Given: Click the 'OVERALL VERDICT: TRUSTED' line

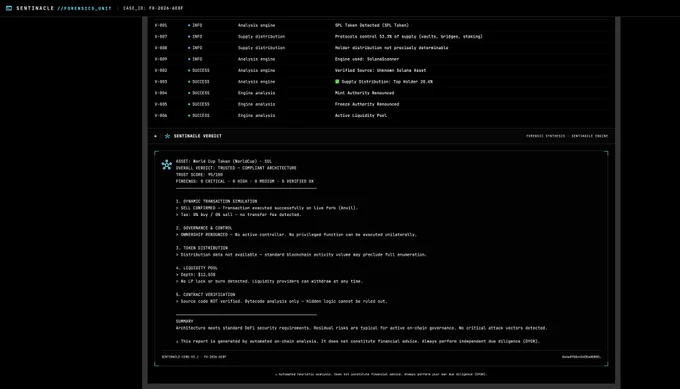Looking at the screenshot, I should pyautogui.click(x=236, y=168).
